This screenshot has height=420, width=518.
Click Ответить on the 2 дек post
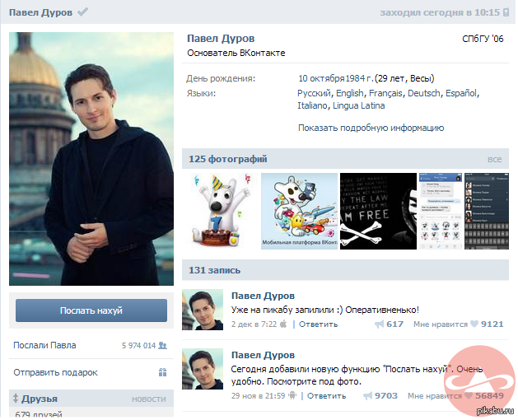pos(318,324)
